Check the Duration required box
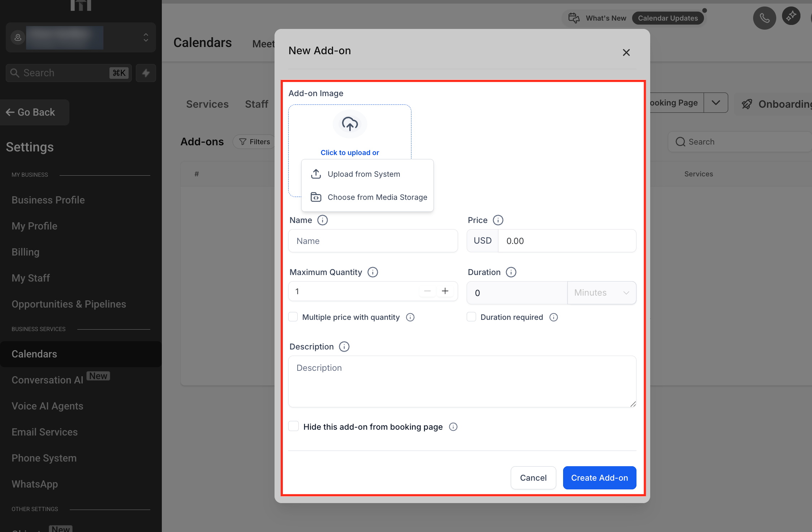Viewport: 812px width, 532px height. point(471,317)
